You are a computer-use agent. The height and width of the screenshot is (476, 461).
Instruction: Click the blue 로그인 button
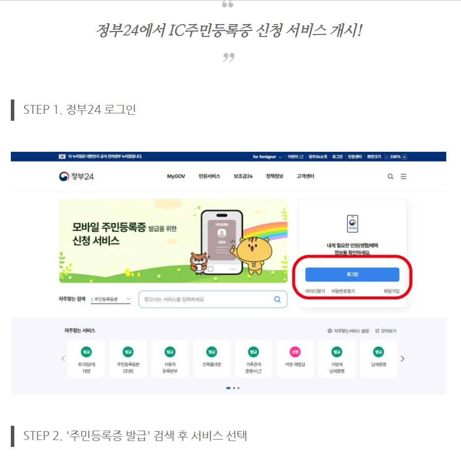(352, 274)
